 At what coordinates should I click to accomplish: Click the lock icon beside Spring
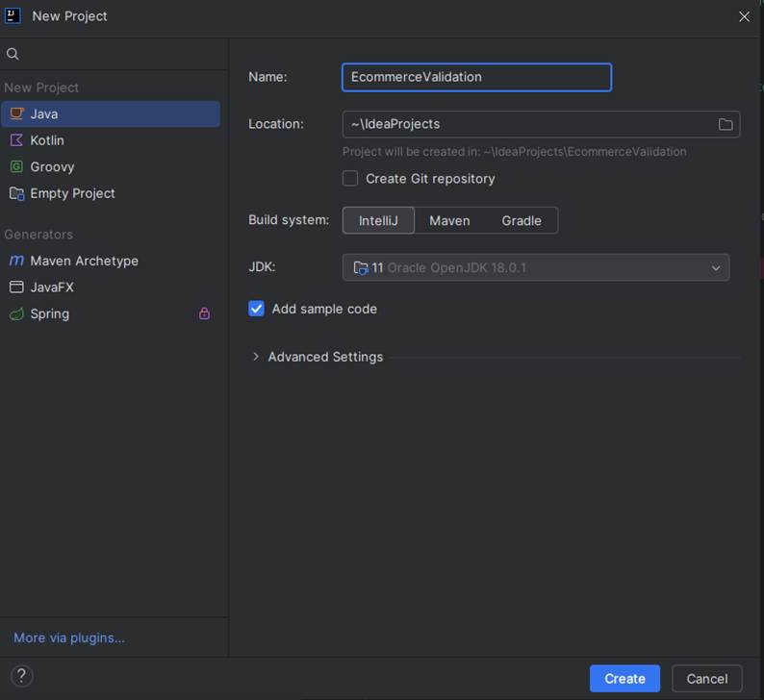[x=204, y=313]
